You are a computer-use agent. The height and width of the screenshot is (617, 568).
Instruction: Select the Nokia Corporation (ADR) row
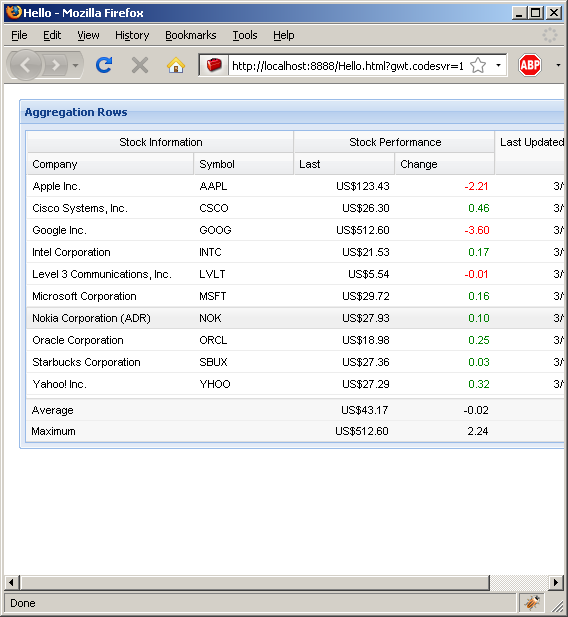click(x=295, y=318)
